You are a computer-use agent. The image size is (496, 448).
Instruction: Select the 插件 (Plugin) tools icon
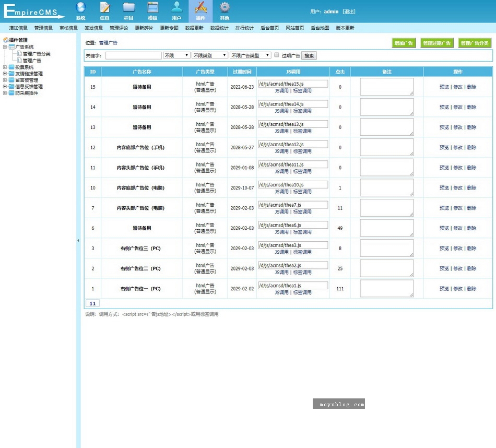point(200,7)
